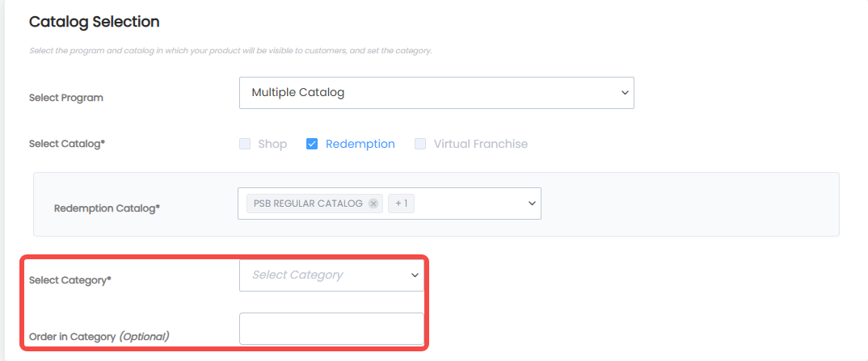The width and height of the screenshot is (868, 361).
Task: Focus the Order in Category input field
Action: [331, 329]
